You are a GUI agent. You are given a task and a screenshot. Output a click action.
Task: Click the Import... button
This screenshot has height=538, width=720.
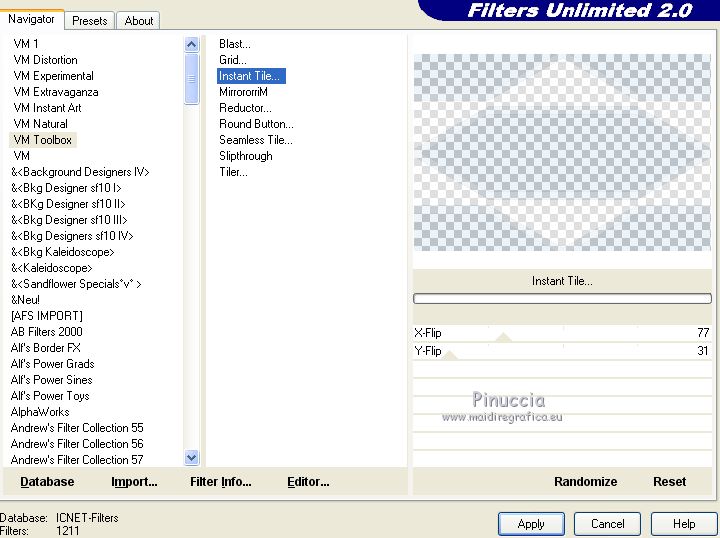pyautogui.click(x=134, y=482)
